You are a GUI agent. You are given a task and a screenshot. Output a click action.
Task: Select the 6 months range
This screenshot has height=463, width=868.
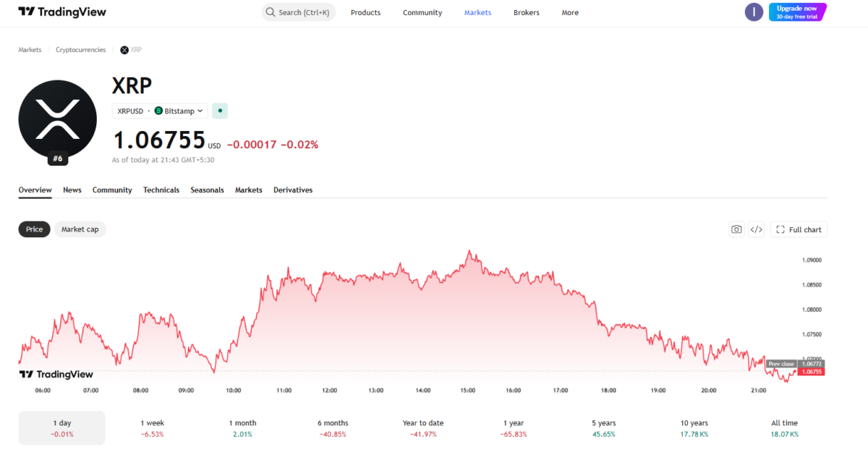pos(333,428)
